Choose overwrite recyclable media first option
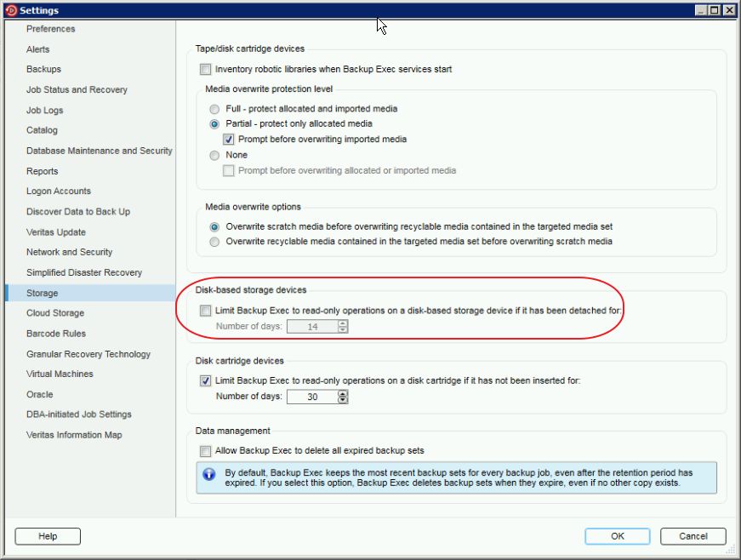This screenshot has width=741, height=560. click(214, 242)
